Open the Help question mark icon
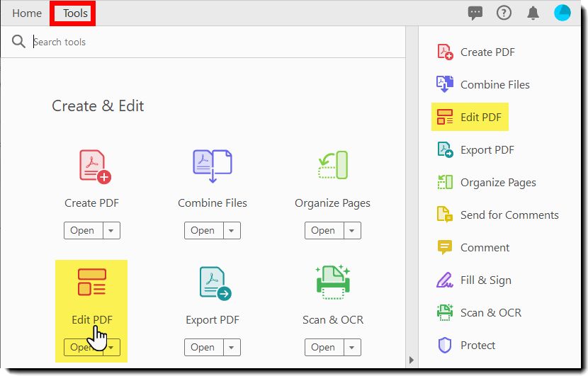This screenshot has height=376, width=588. coord(504,13)
